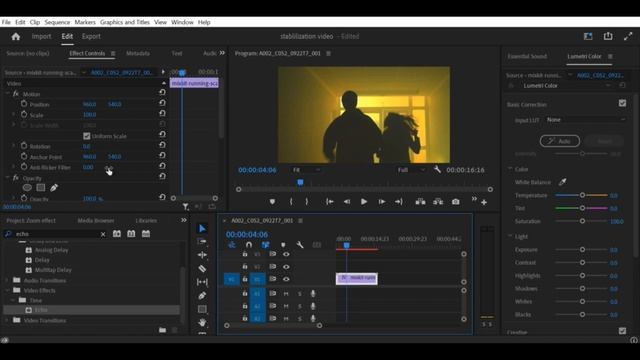This screenshot has height=360, width=640.
Task: Select the Ripple Edit tool
Action: pyautogui.click(x=202, y=255)
